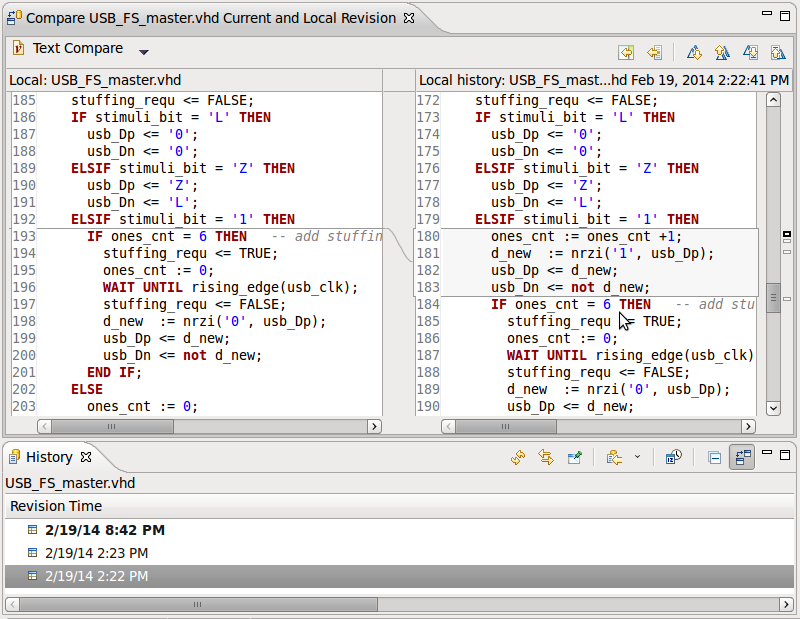Toggle Link with Editor and Selection
Viewport: 800px width, 619px height.
pos(546,457)
